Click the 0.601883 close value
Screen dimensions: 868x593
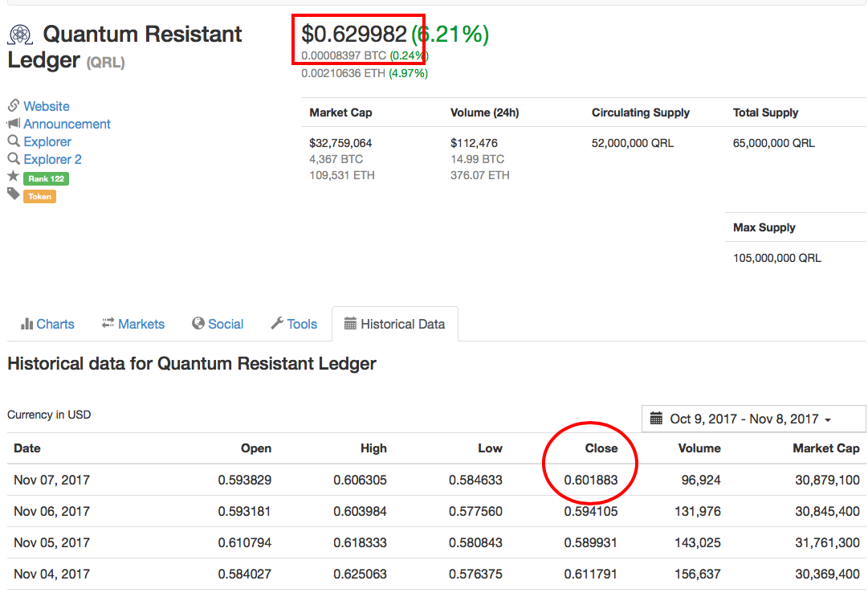click(591, 480)
